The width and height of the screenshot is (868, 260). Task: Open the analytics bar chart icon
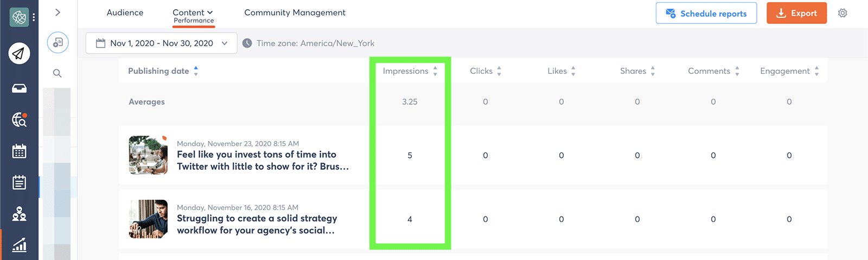(x=20, y=245)
